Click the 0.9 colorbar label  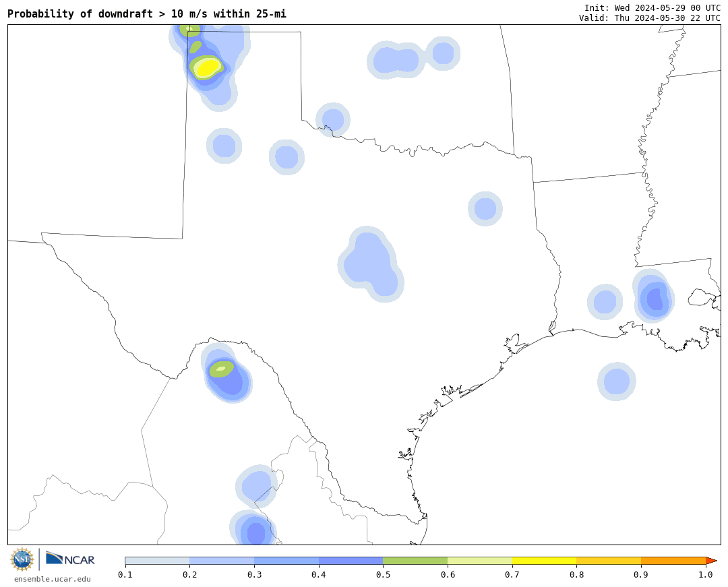(641, 575)
